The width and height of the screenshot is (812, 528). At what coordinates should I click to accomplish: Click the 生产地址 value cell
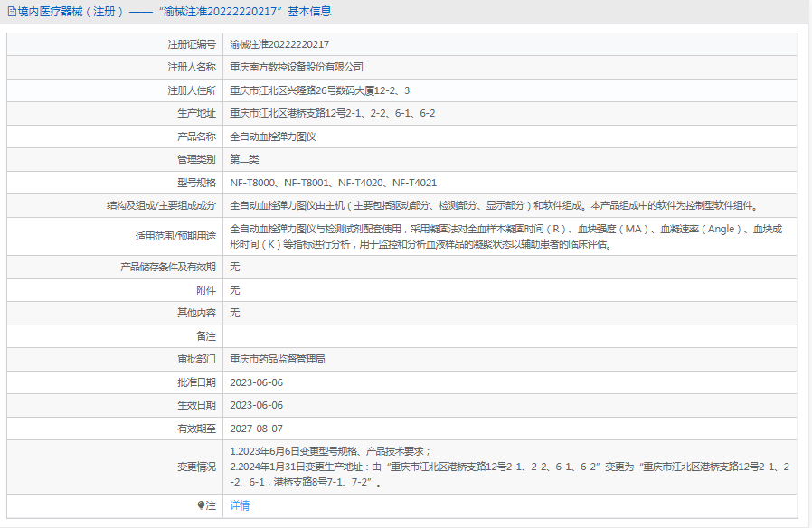pyautogui.click(x=332, y=113)
